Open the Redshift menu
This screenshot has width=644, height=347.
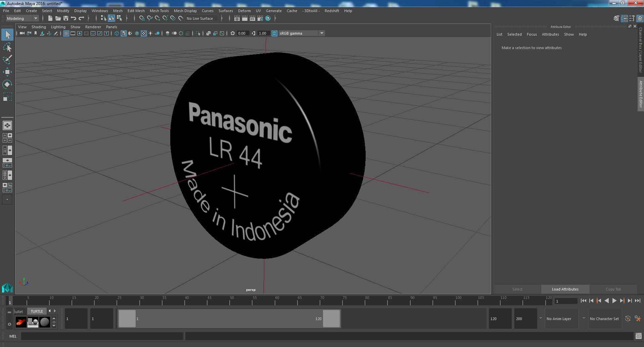tap(332, 11)
